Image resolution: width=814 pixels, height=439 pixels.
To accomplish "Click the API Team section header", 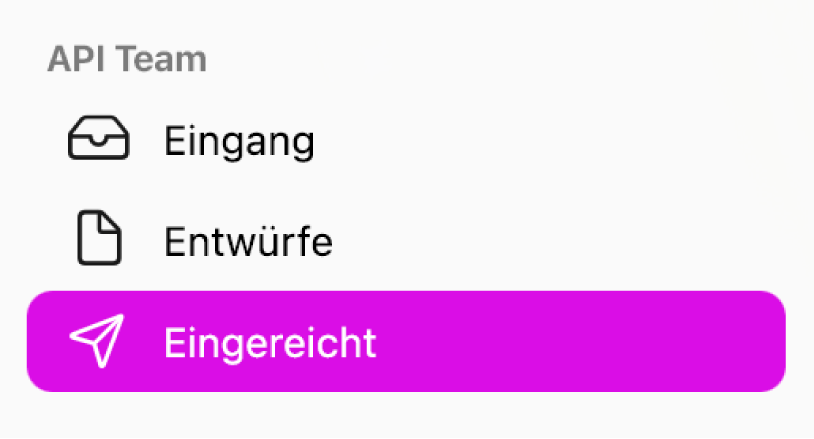I will point(127,59).
